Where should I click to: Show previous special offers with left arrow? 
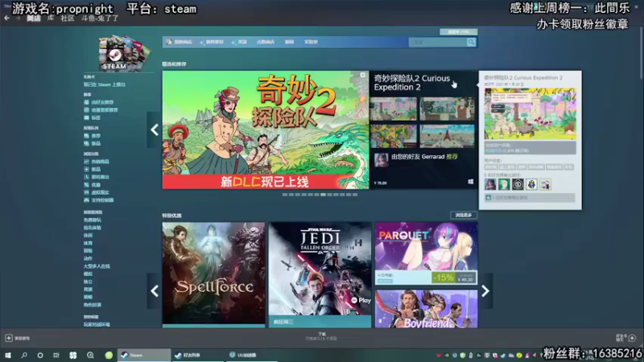coord(155,291)
